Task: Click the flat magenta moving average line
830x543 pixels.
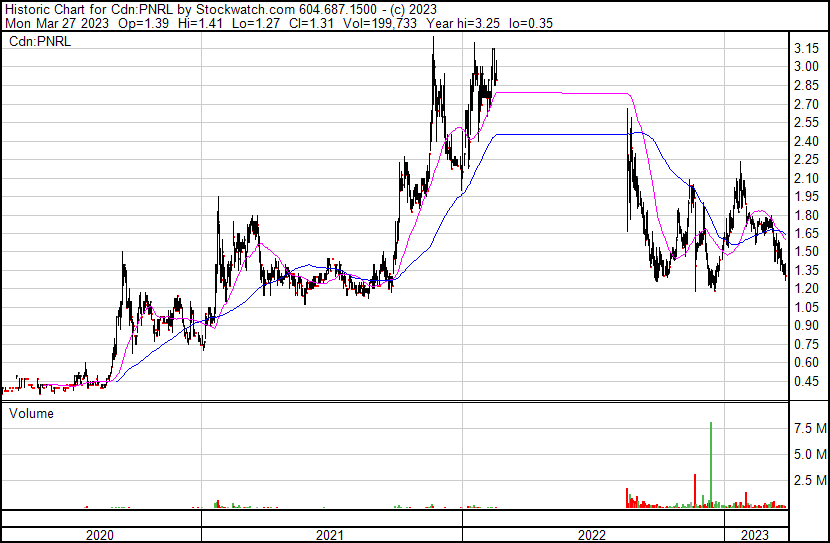Action: point(560,93)
